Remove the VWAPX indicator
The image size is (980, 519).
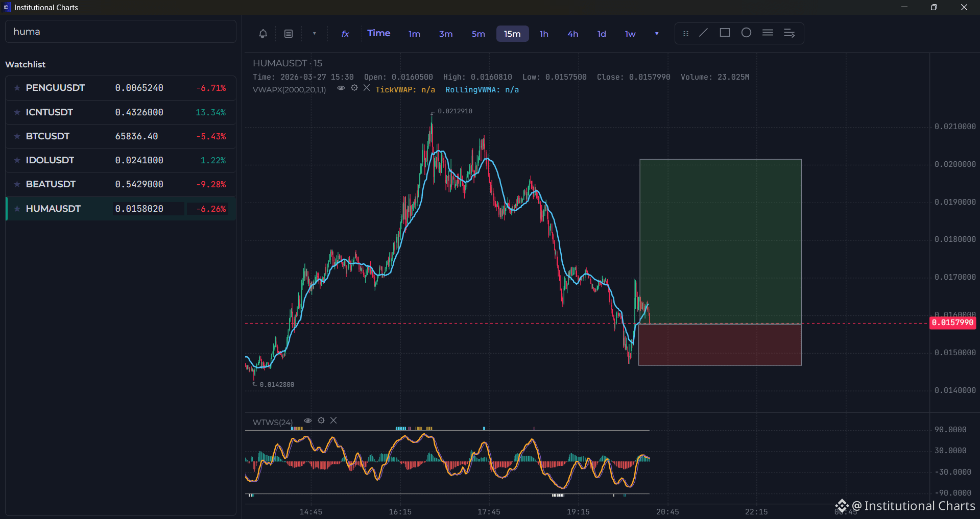[367, 88]
